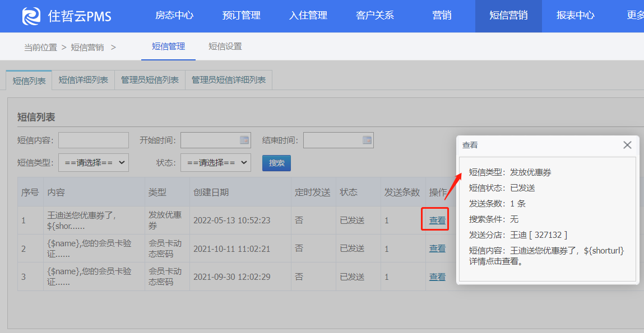
Task: Select the 管理员短信详细列表 tab
Action: 229,80
